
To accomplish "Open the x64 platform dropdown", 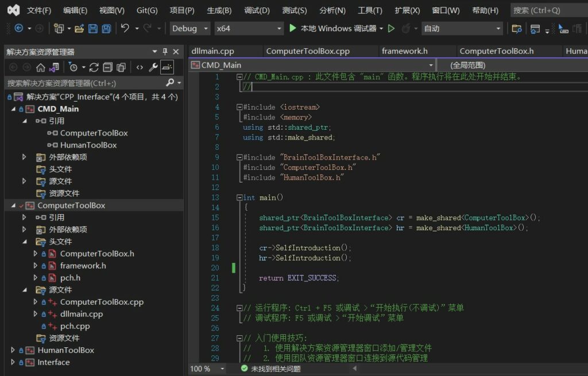I will click(x=249, y=29).
